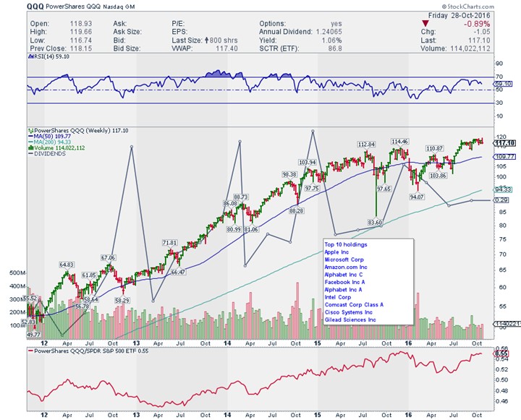521x420 pixels.
Task: Click Apple Inc in holdings list
Action: pos(336,252)
